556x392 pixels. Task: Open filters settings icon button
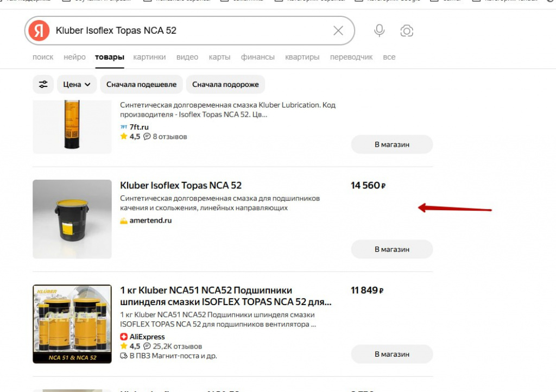point(43,84)
